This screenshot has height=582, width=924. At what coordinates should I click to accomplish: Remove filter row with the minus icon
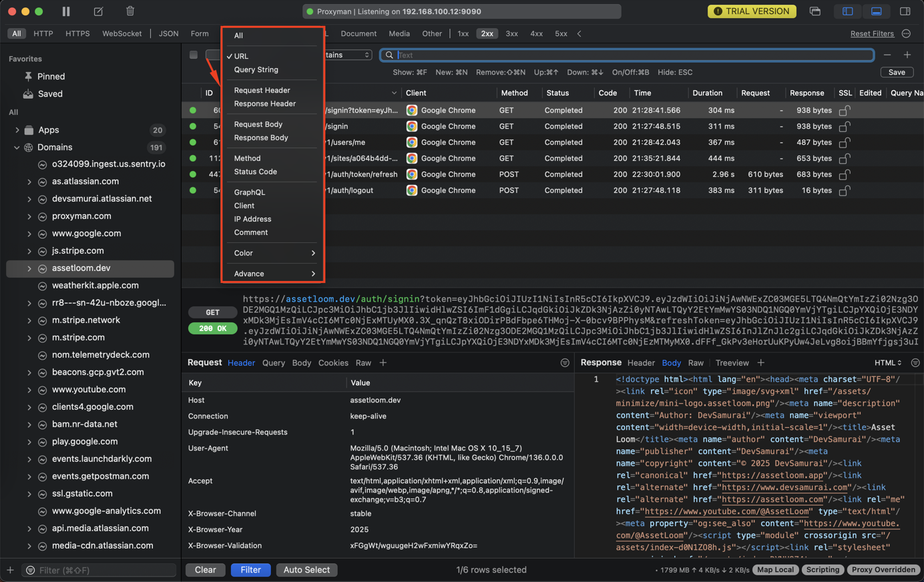click(887, 55)
